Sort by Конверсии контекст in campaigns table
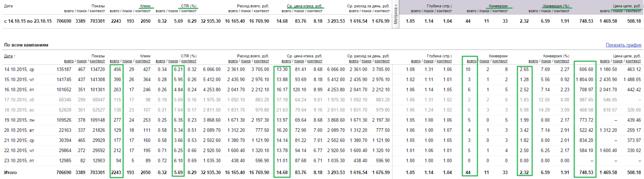This screenshot has height=179, width=644. 500,61
